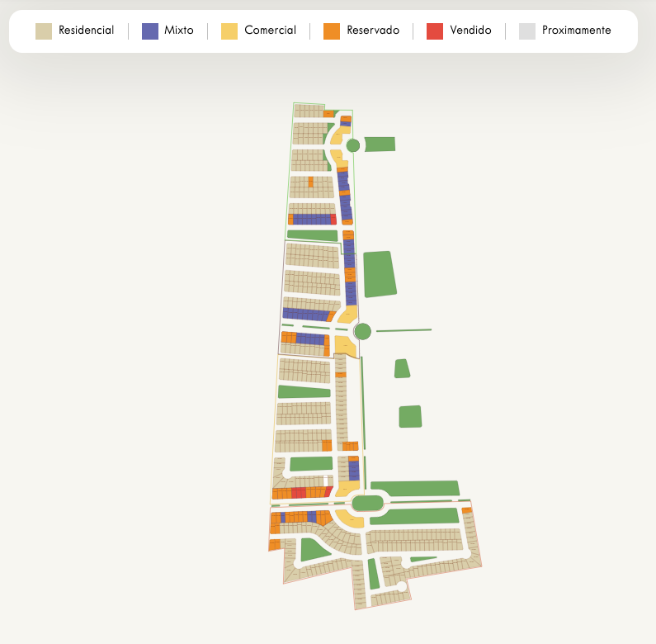The image size is (656, 644).
Task: Click the Residencial beige legend swatch
Action: [44, 31]
